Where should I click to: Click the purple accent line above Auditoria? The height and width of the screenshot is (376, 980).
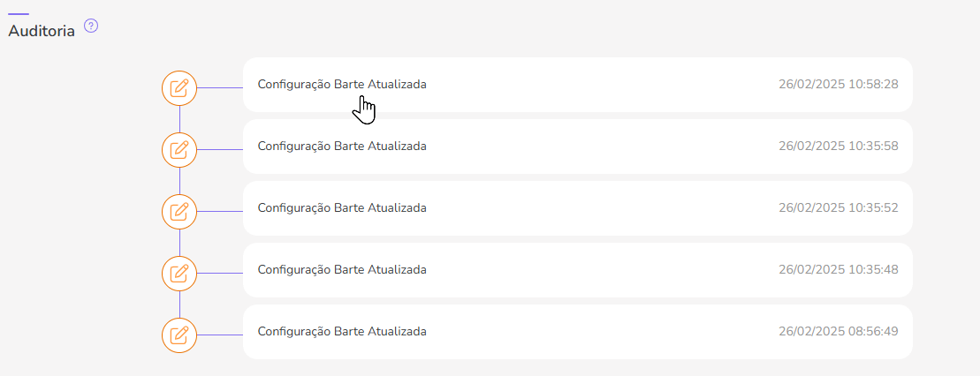(x=19, y=13)
